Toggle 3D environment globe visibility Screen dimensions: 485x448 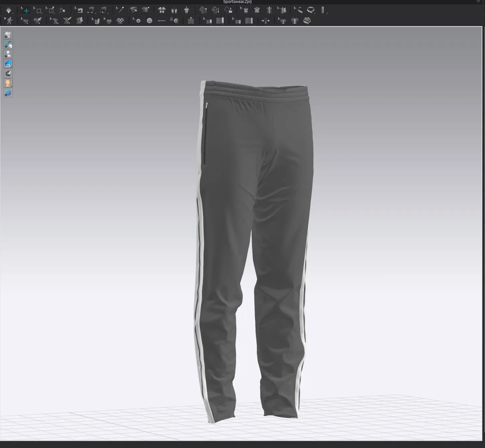[x=8, y=93]
